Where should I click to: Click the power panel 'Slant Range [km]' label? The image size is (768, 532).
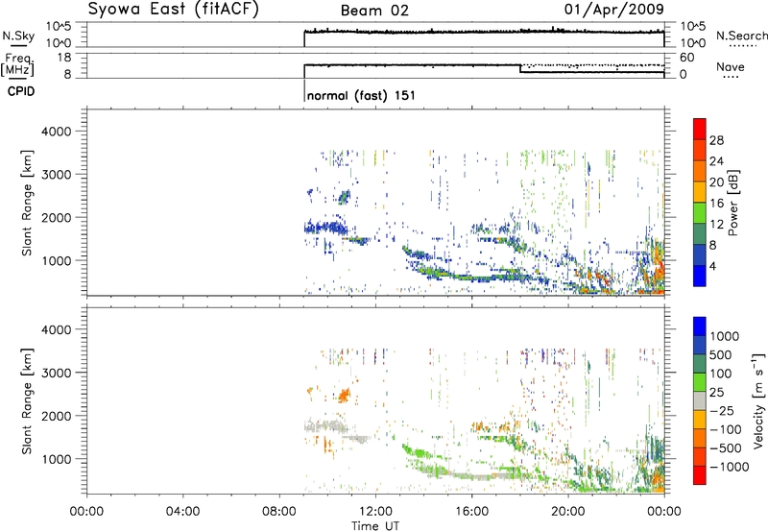[27, 203]
